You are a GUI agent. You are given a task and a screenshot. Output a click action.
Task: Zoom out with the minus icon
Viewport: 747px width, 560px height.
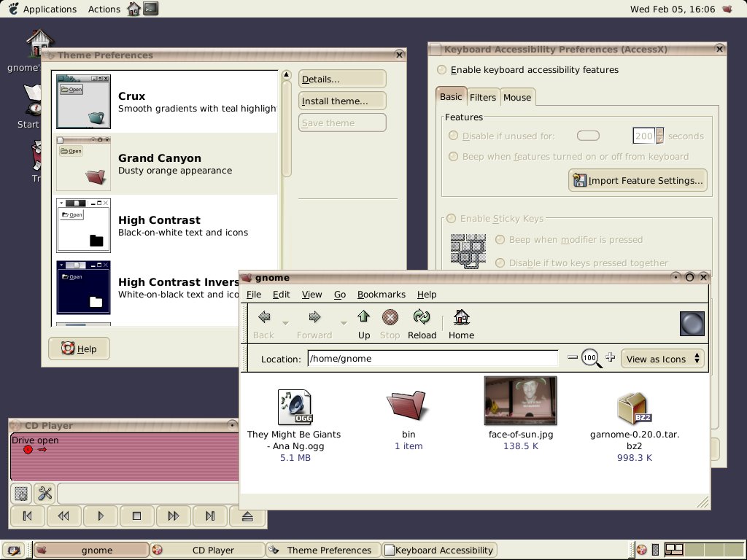tap(573, 357)
